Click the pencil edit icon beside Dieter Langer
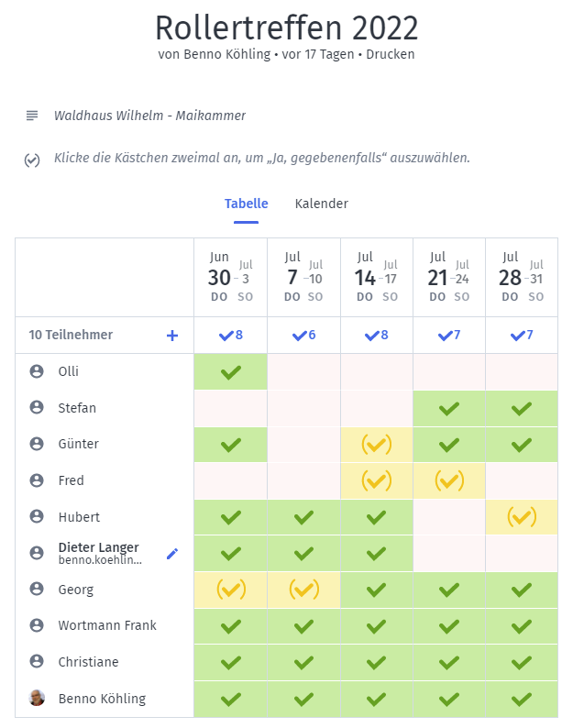 [171, 553]
